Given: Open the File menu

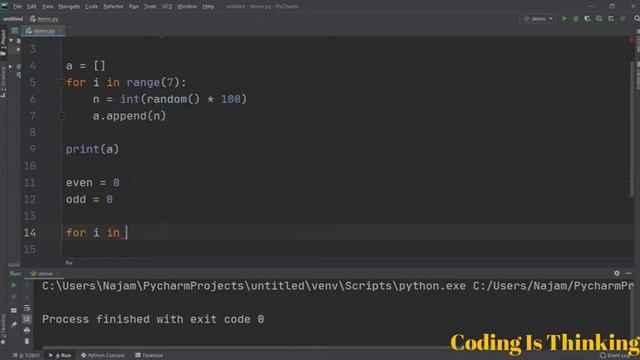Looking at the screenshot, I should pyautogui.click(x=17, y=7).
